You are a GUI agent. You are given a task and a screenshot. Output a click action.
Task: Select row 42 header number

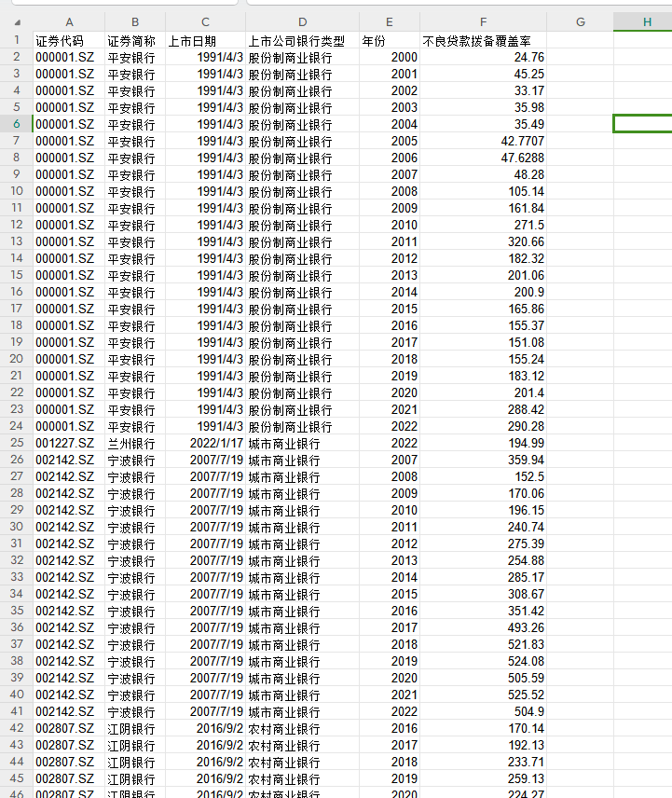point(17,729)
